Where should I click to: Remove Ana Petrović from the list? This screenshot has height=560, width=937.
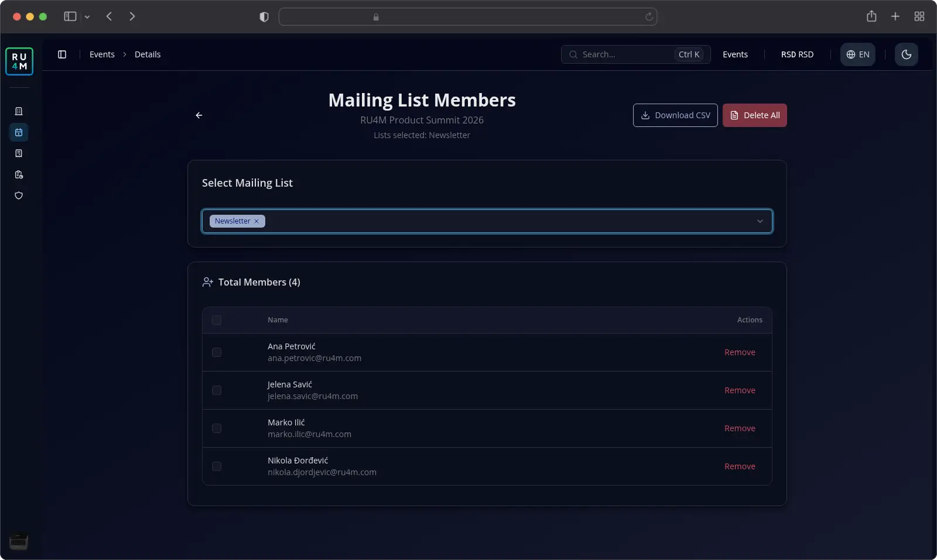tap(740, 352)
